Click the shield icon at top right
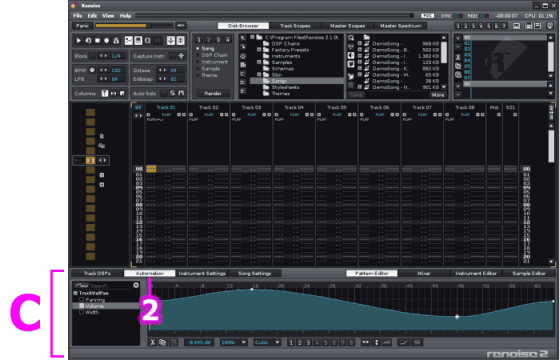The width and height of the screenshot is (560, 360). 550,26
